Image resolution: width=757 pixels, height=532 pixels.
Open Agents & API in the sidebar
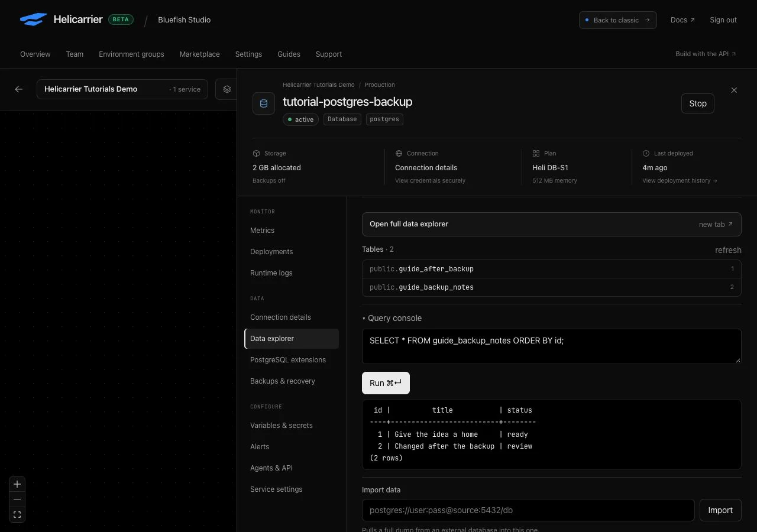pos(292,468)
